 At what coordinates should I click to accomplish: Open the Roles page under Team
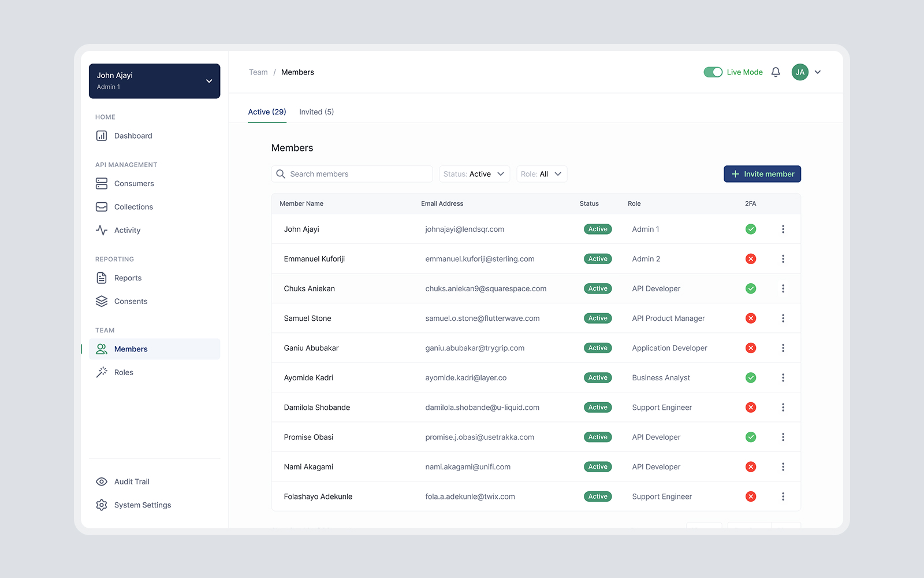(124, 372)
